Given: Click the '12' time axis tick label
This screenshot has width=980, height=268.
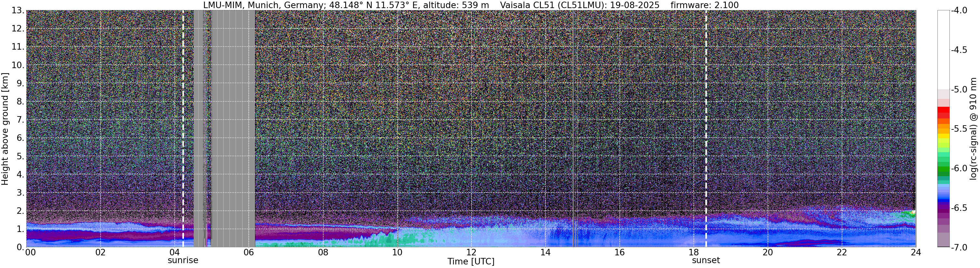Looking at the screenshot, I should tap(471, 252).
